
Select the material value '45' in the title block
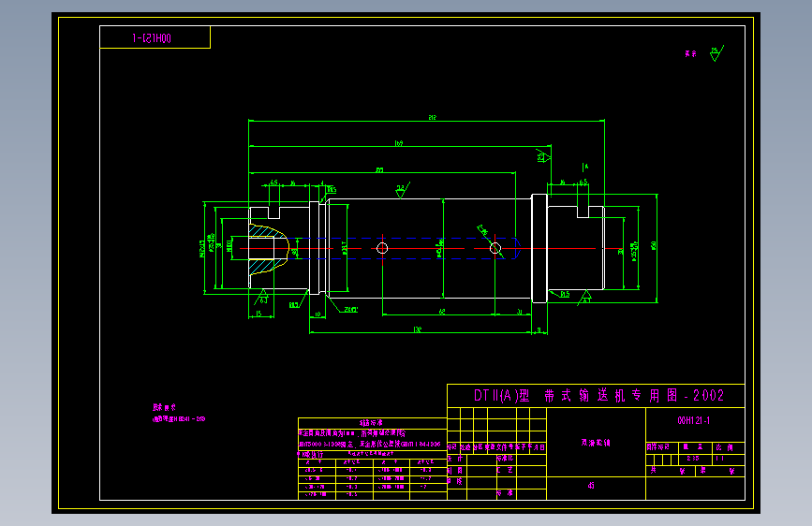point(591,486)
